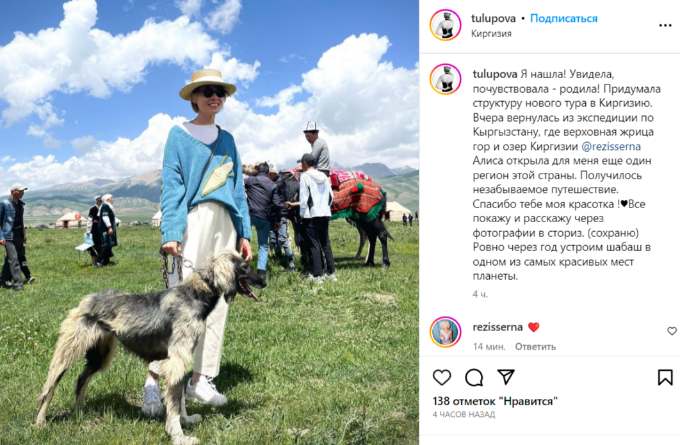Open comments via speech bubble icon
The image size is (680, 445).
point(474,377)
